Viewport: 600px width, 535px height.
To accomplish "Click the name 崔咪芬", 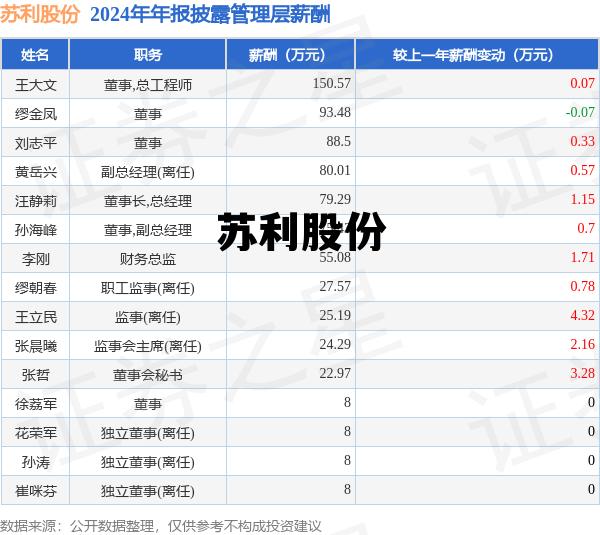I will 36,491.
